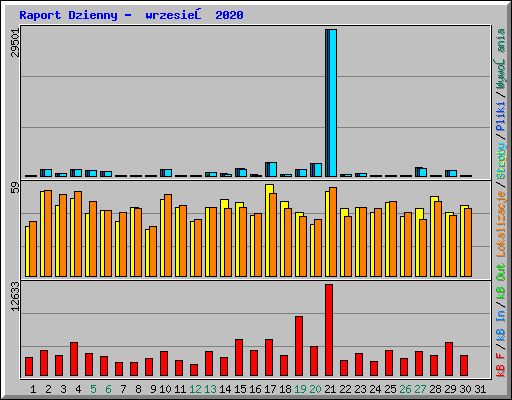The image size is (512, 400).
Task: Click x-axis day label 10
Action: 165,389
